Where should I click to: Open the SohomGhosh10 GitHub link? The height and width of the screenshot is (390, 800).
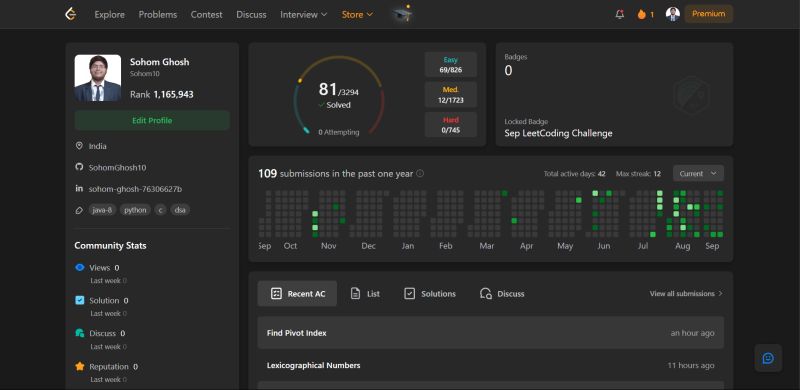(x=117, y=167)
